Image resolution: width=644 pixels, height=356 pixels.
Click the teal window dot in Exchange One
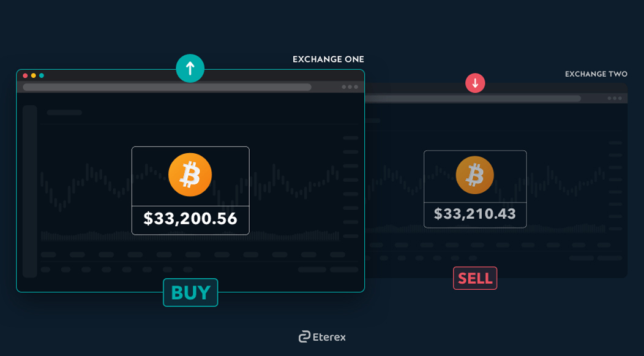(42, 75)
